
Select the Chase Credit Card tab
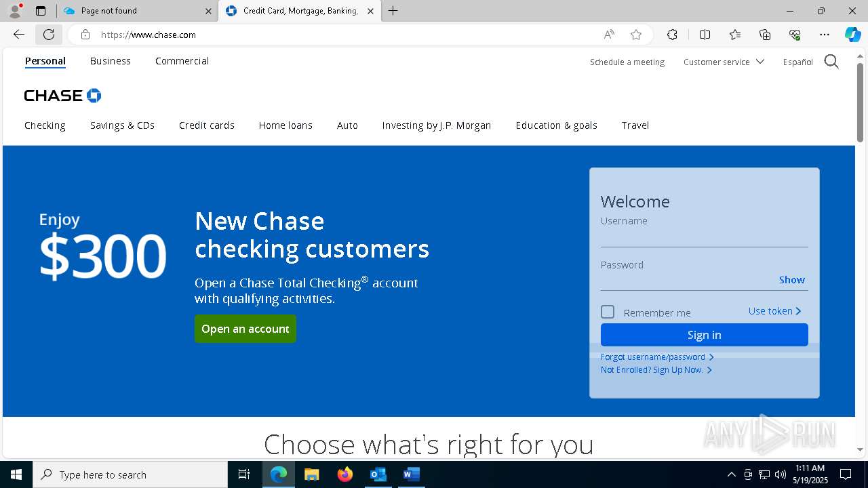click(x=300, y=11)
